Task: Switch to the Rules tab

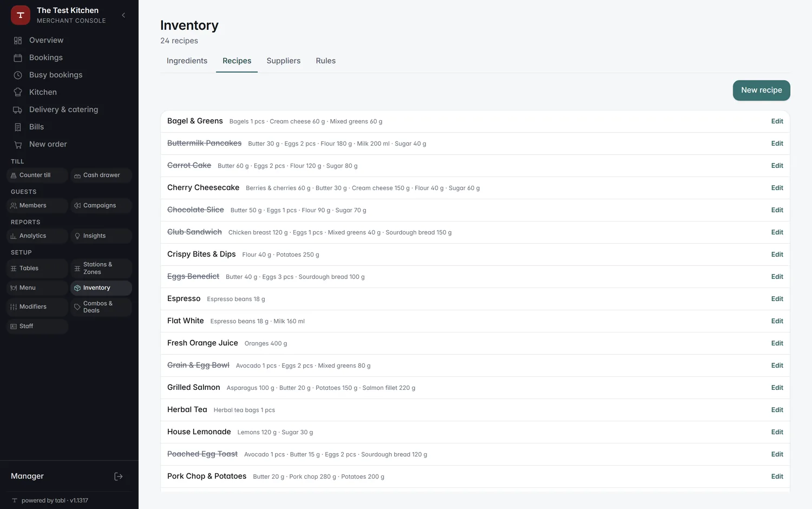Action: pyautogui.click(x=325, y=61)
